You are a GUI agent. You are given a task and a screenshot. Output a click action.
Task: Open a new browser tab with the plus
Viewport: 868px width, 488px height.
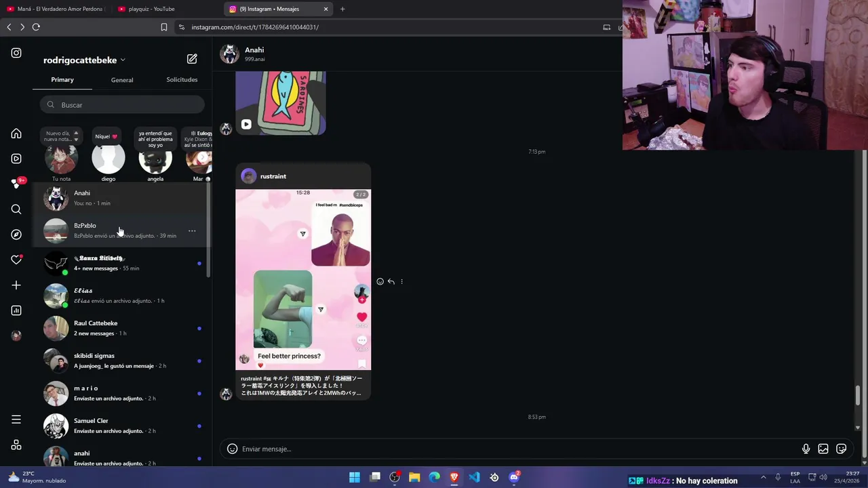[342, 9]
